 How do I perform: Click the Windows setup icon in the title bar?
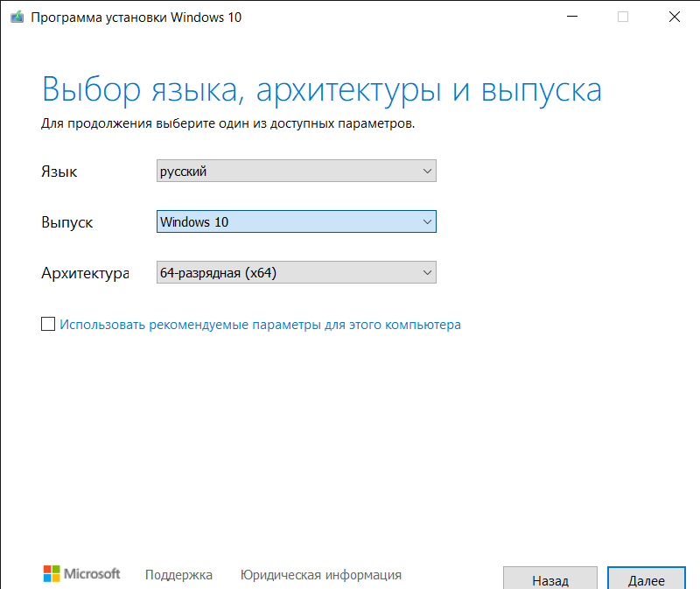pos(17,17)
